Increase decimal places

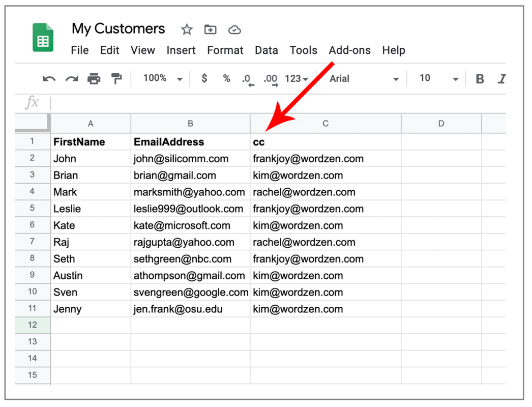point(270,78)
